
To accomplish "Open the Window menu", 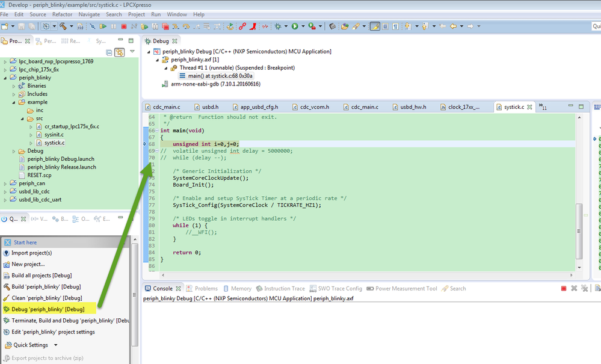I will point(177,14).
